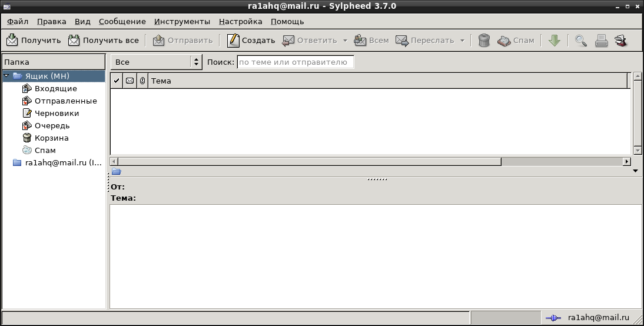The image size is (644, 326).
Task: Click the Входящие inbox folder icon
Action: click(26, 89)
